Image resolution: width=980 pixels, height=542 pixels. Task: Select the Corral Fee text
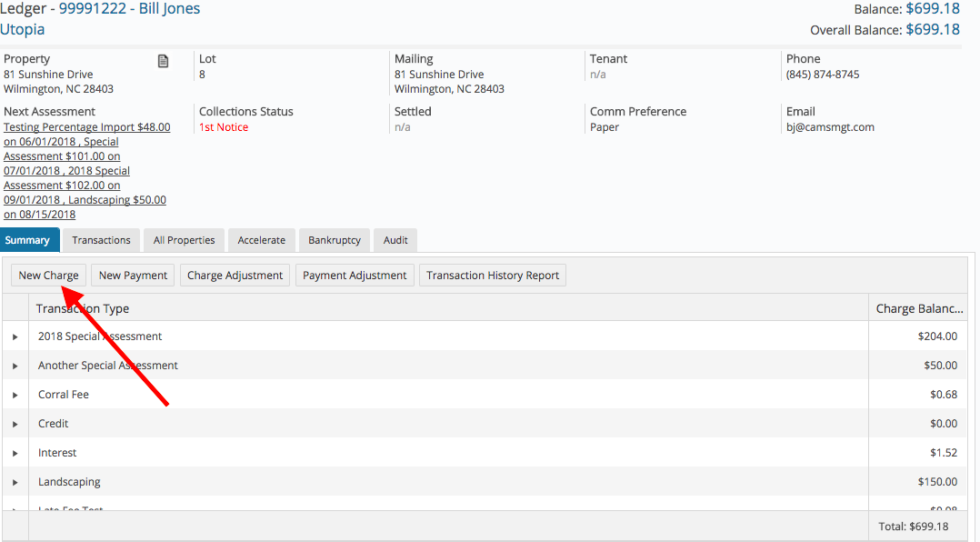click(x=64, y=395)
